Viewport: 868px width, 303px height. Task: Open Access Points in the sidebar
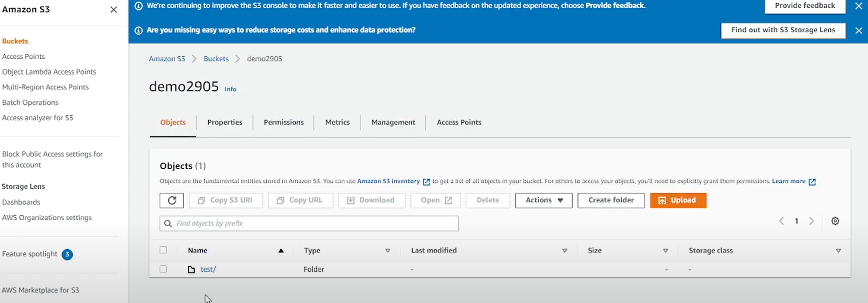(x=24, y=57)
